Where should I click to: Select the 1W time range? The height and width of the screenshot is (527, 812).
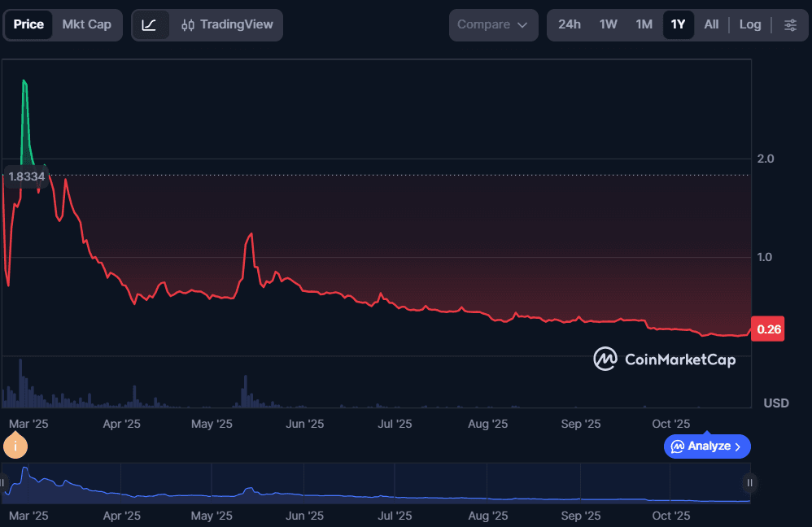[608, 24]
